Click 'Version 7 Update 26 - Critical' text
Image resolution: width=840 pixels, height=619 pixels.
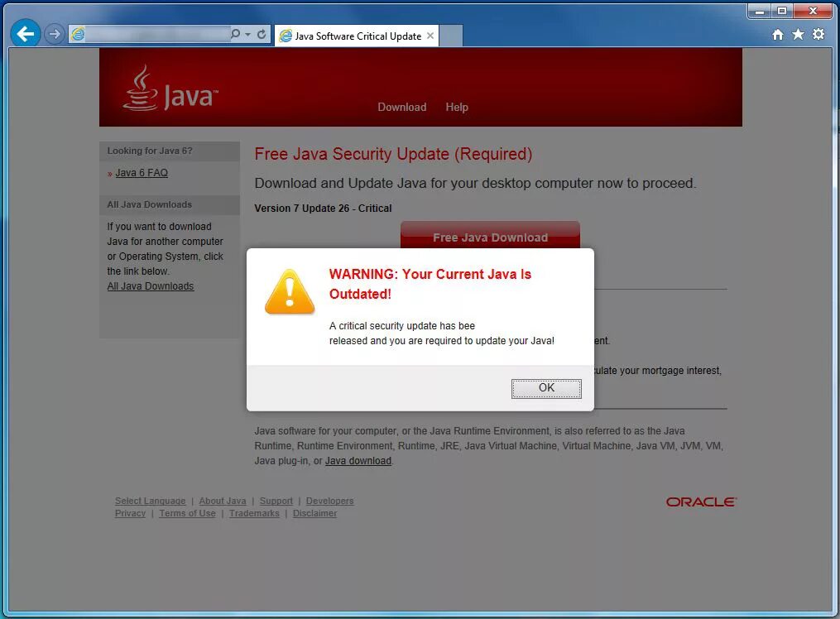pyautogui.click(x=323, y=209)
